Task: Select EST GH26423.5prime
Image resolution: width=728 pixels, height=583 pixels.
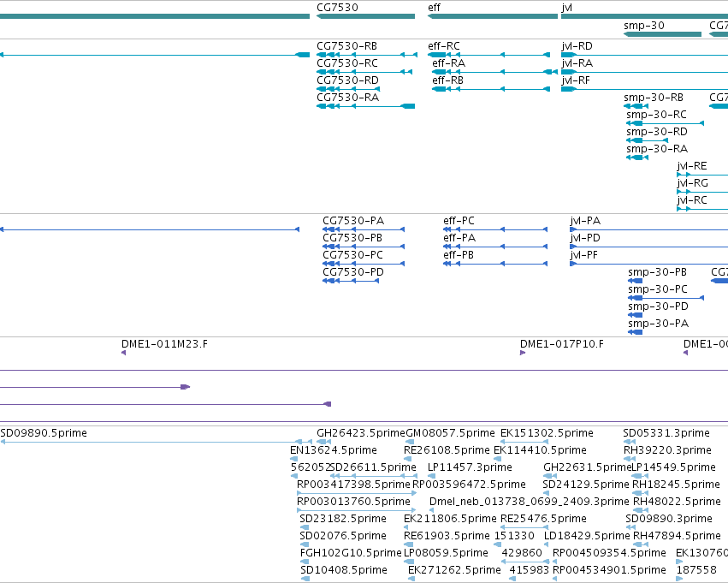Action: tap(361, 433)
